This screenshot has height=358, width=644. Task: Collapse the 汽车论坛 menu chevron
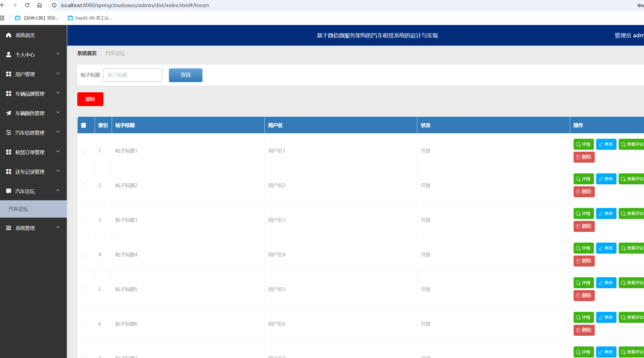[x=58, y=191]
